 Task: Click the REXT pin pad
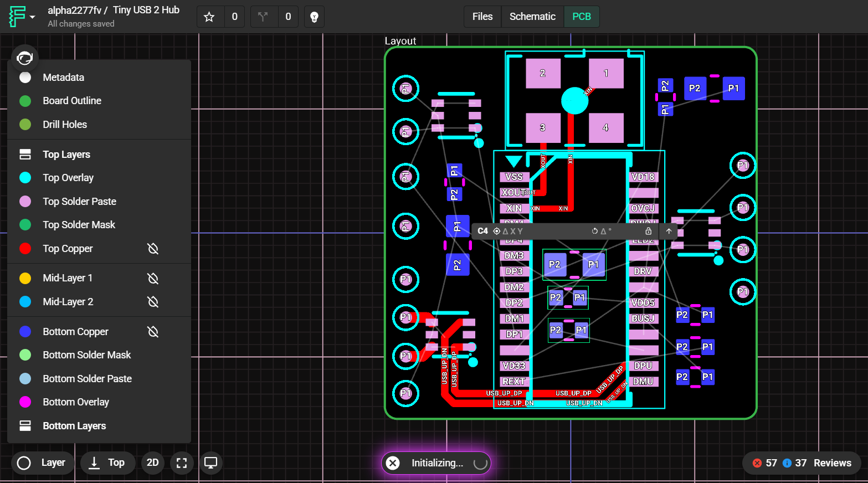(x=514, y=382)
